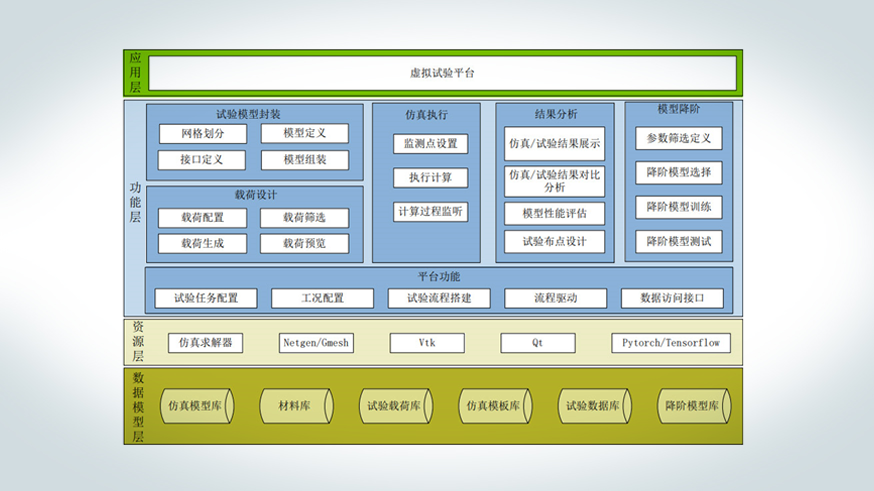The image size is (874, 491).
Task: Click the 载荷预览 box
Action: tap(305, 243)
